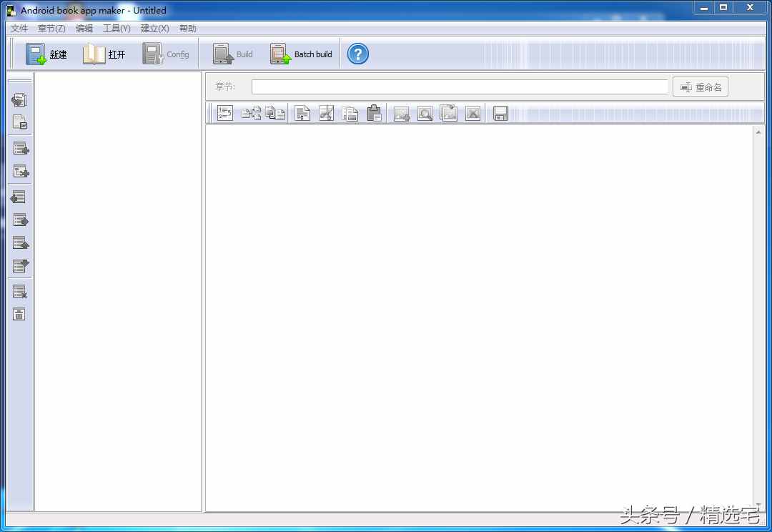
Task: Click the 章节 chapter name input field
Action: click(459, 87)
